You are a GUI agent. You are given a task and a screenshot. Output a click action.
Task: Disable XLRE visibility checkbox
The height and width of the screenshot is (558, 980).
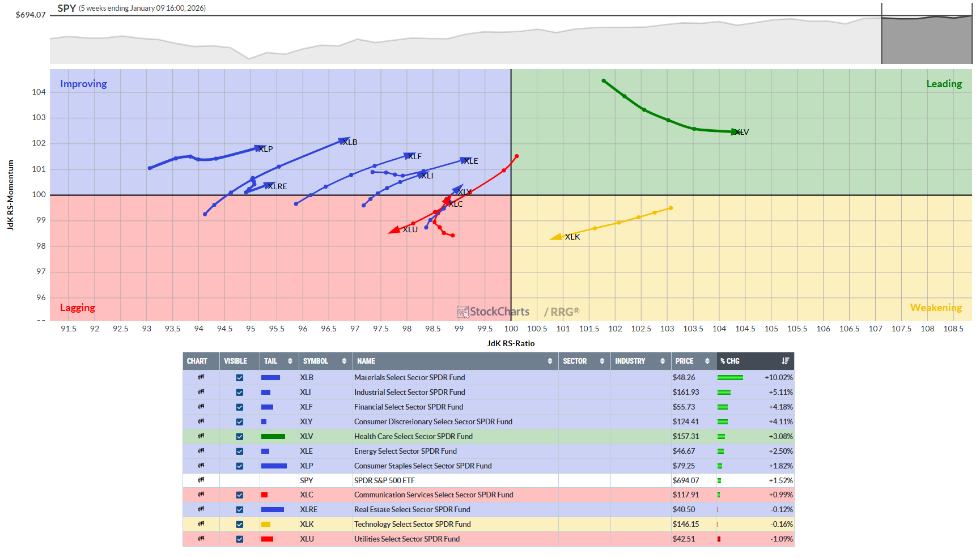click(240, 510)
